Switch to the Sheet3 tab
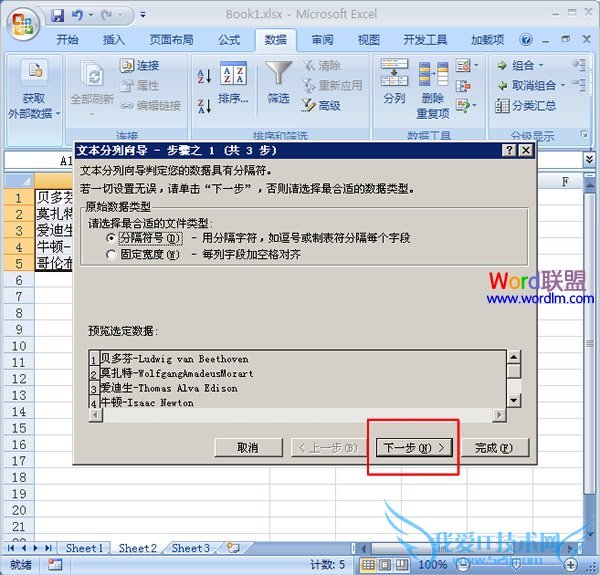The width and height of the screenshot is (600, 575). pyautogui.click(x=190, y=548)
